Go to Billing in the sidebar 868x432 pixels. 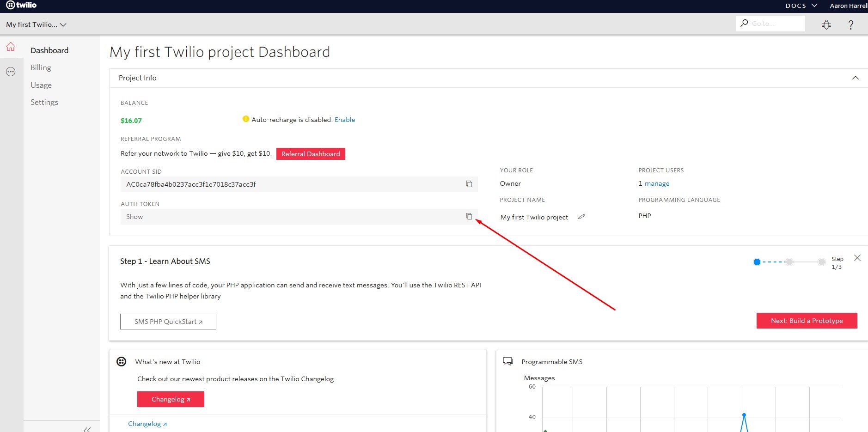pyautogui.click(x=41, y=67)
